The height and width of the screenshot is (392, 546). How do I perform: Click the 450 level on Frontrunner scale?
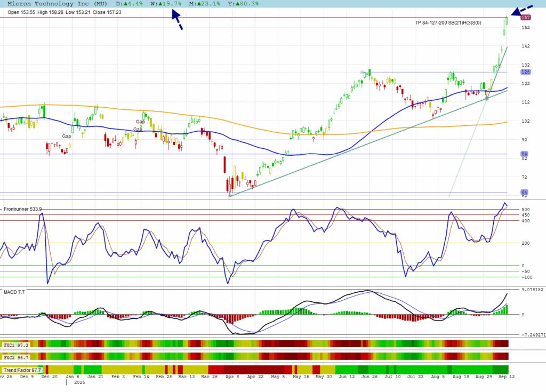pos(525,215)
